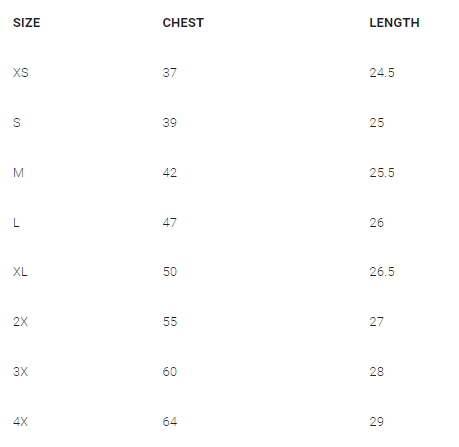Click the CHEST column header
Viewport: 459px width, 447px height.
pyautogui.click(x=183, y=23)
